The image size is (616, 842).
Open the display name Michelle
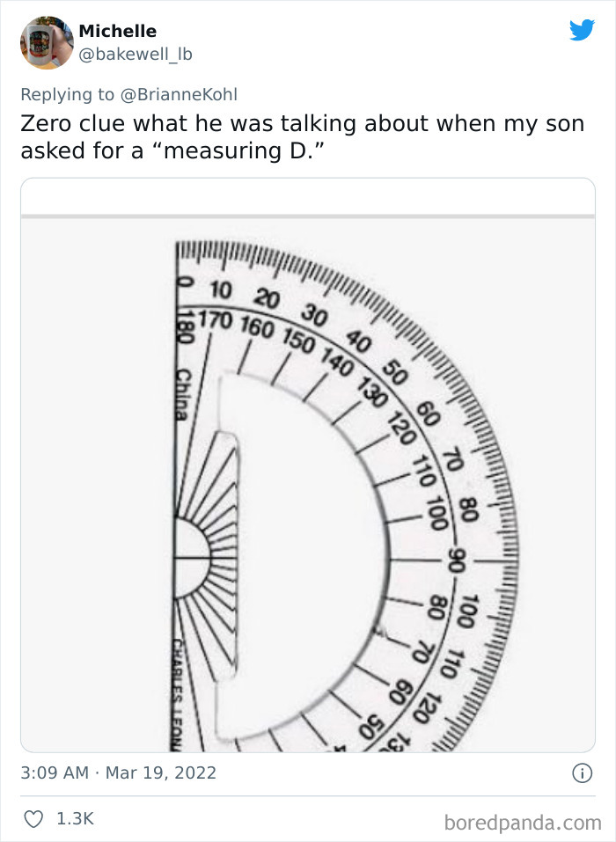[118, 31]
